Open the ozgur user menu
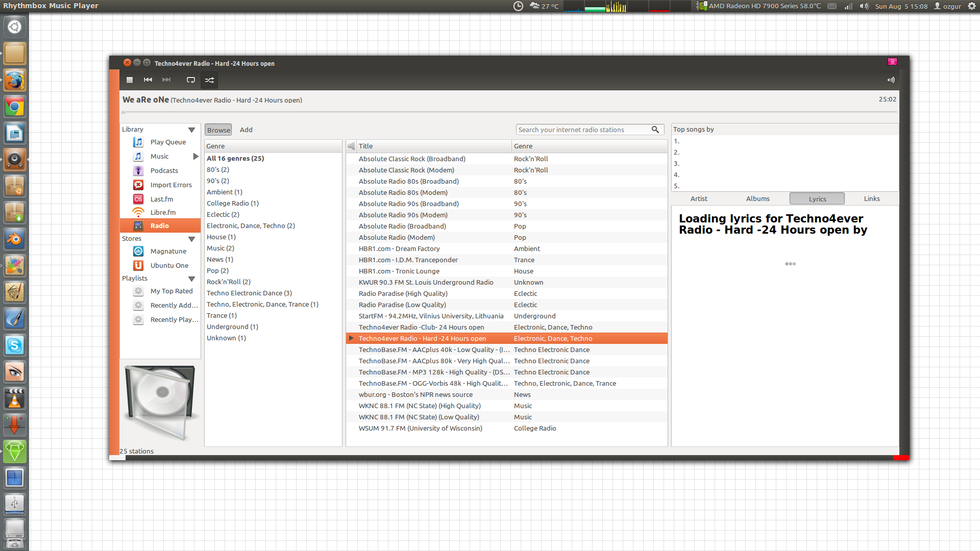 (947, 6)
